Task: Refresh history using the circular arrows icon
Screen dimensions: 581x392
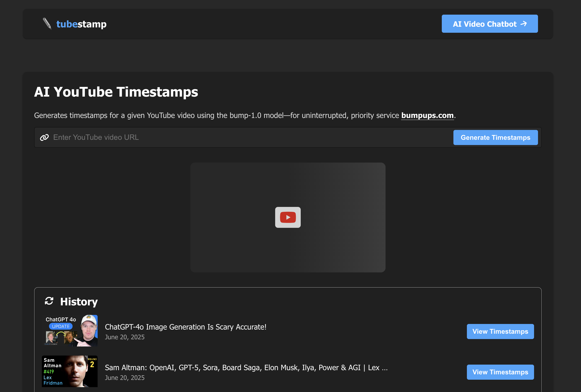Action: (x=49, y=301)
